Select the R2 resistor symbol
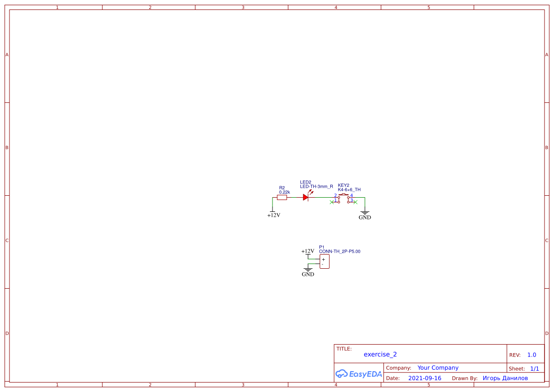This screenshot has height=392, width=554. 282,198
